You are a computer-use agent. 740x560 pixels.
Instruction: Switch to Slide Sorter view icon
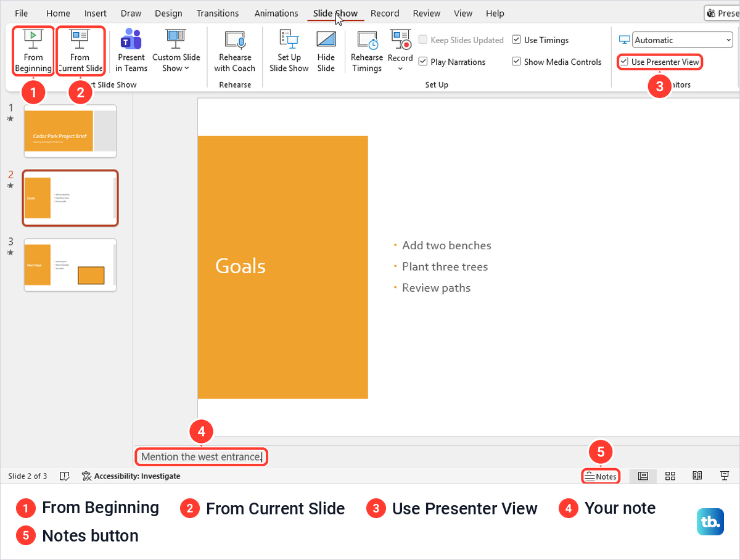(x=670, y=476)
